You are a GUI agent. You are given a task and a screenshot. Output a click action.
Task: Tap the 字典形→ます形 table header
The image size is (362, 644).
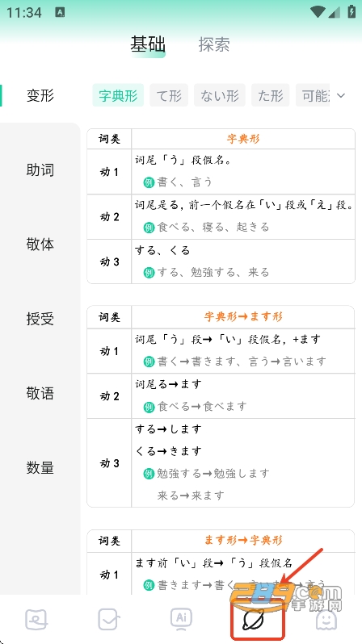coord(243,317)
